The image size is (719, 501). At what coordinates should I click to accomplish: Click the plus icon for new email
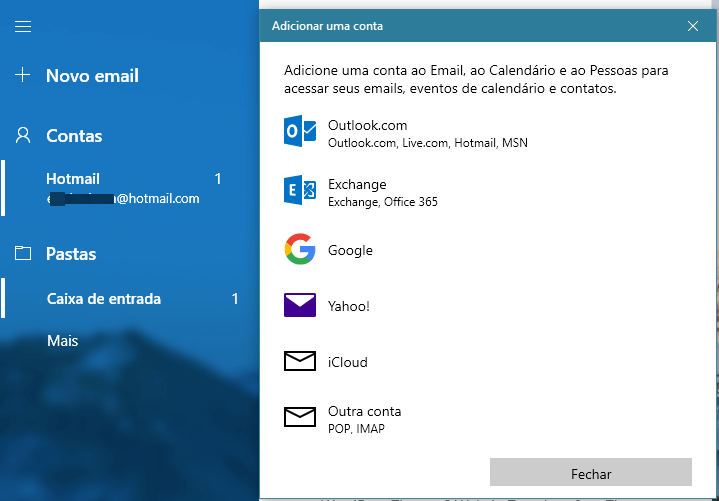coord(22,75)
